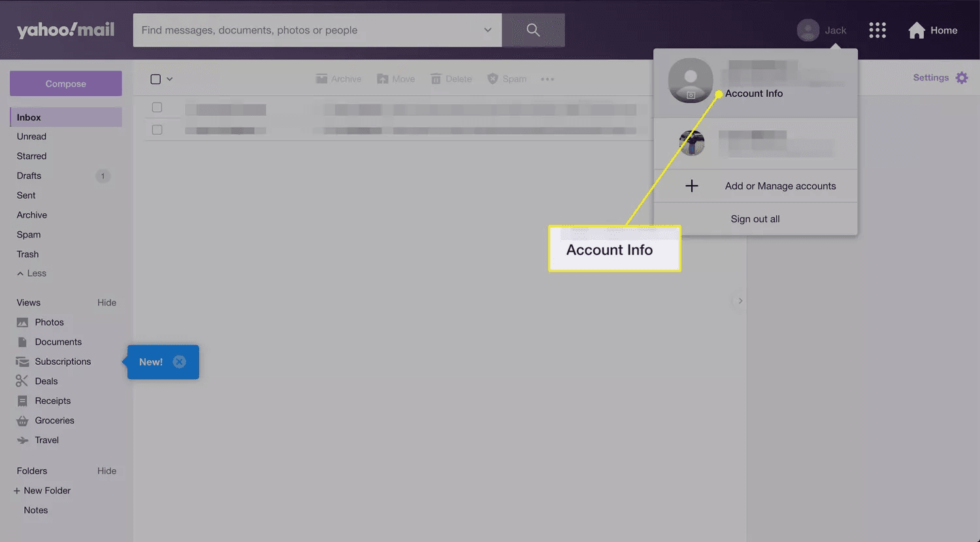Click the search magnifier button

(x=533, y=30)
